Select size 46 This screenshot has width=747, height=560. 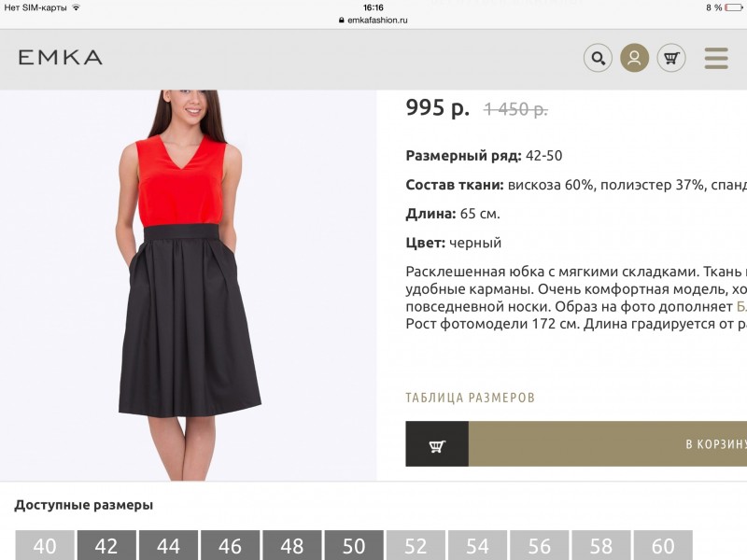point(230,545)
